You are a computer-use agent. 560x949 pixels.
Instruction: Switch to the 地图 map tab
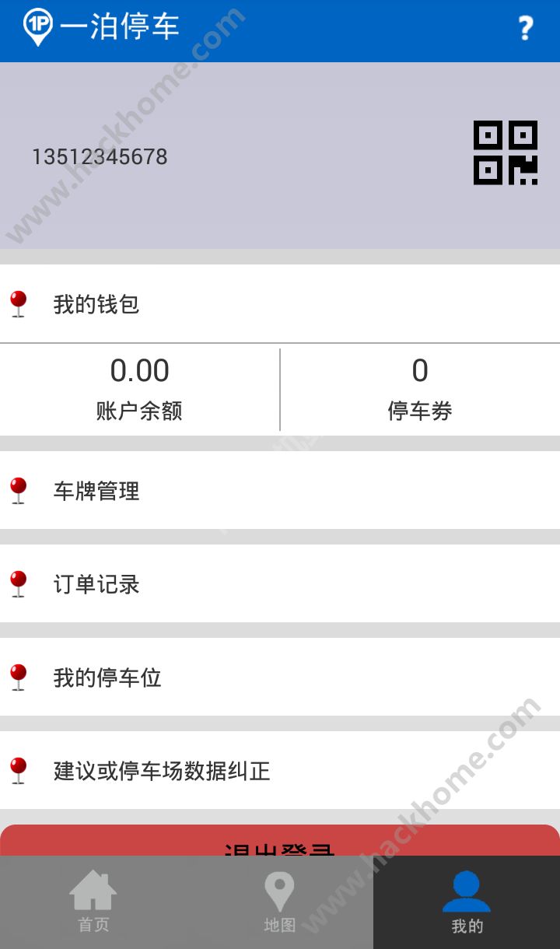click(280, 902)
